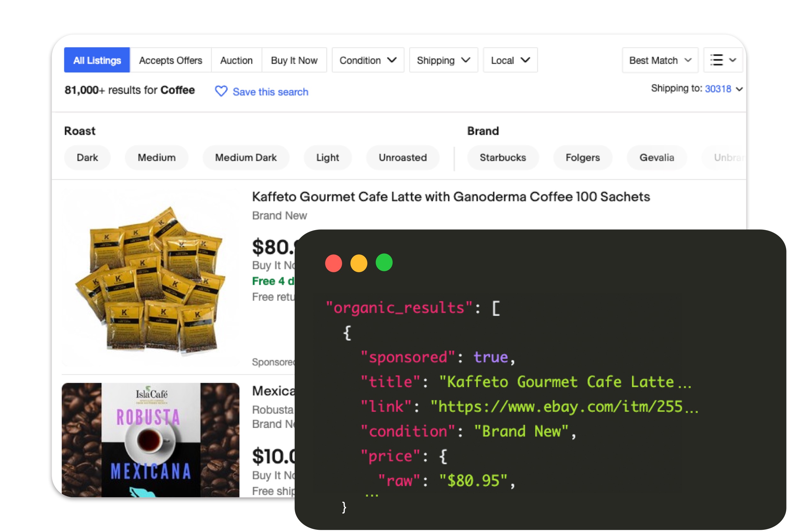The width and height of the screenshot is (798, 532).
Task: Switch to Accepts Offers listings
Action: pos(170,60)
